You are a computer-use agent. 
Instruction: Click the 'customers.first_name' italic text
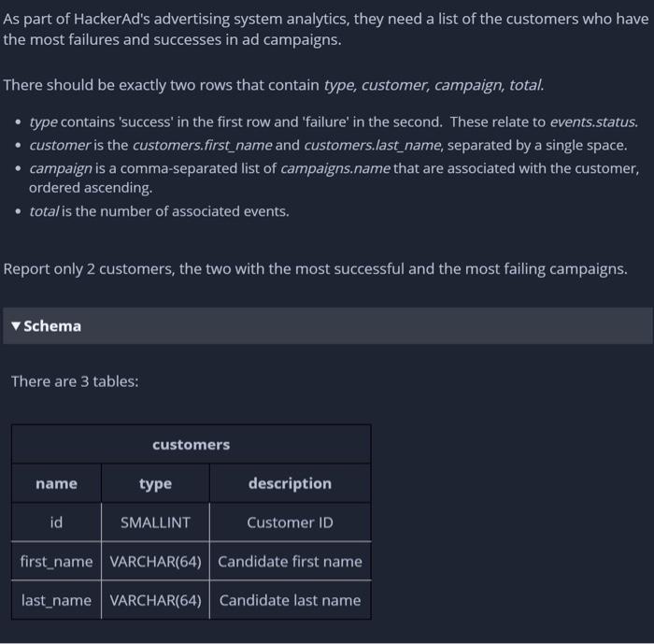tap(203, 145)
